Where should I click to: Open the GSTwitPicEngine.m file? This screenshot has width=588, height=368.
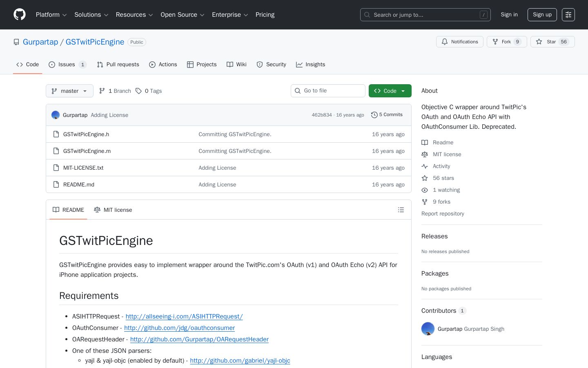tap(87, 151)
